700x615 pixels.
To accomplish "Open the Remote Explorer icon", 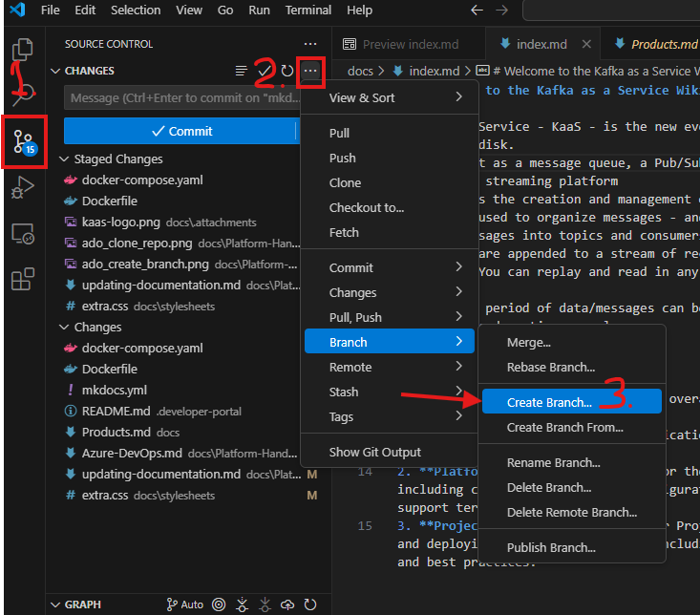I will coord(22,233).
